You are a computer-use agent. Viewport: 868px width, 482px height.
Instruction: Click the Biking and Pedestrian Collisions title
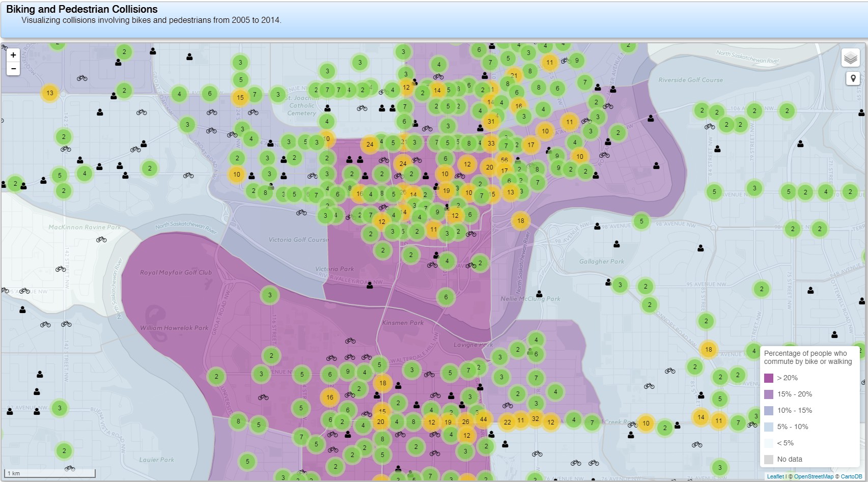[x=82, y=9]
